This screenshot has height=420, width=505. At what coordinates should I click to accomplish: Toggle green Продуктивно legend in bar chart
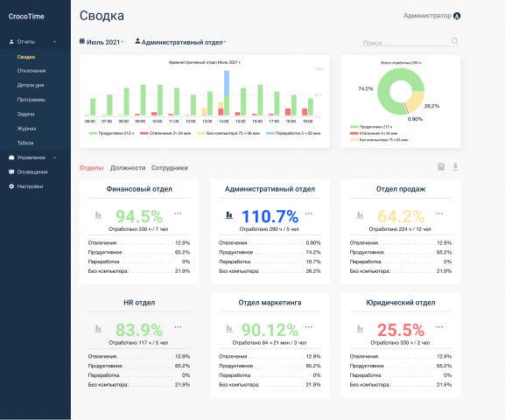111,133
